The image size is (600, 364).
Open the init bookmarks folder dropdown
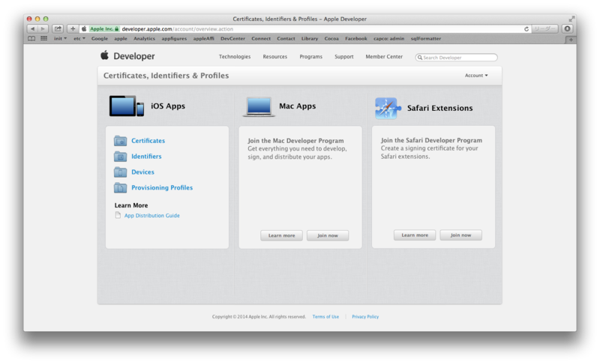(x=60, y=39)
